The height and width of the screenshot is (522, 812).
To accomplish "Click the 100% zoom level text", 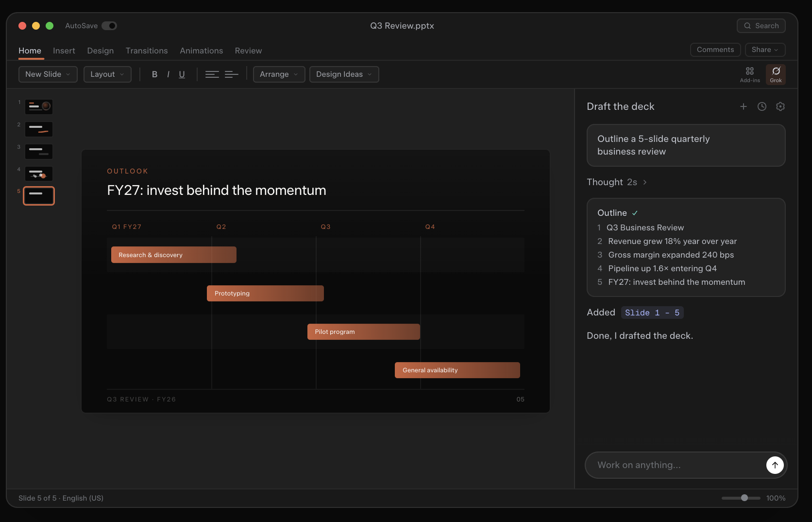I will [776, 498].
